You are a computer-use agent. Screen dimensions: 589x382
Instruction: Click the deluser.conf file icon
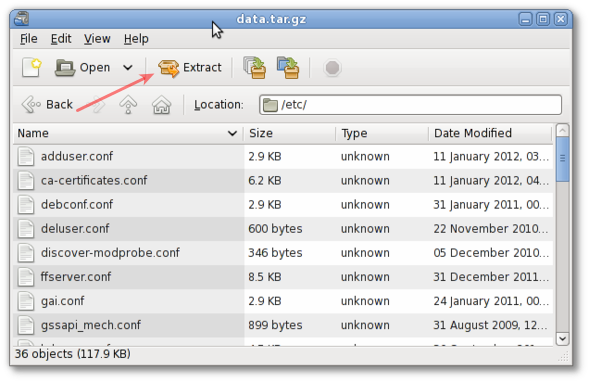(26, 228)
